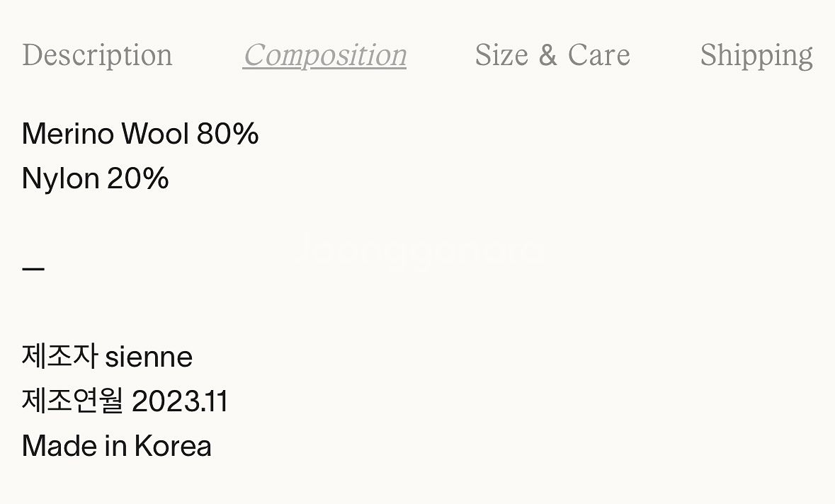Screen dimensions: 835x504
Task: Click the Merino Wool text
Action: coord(106,134)
